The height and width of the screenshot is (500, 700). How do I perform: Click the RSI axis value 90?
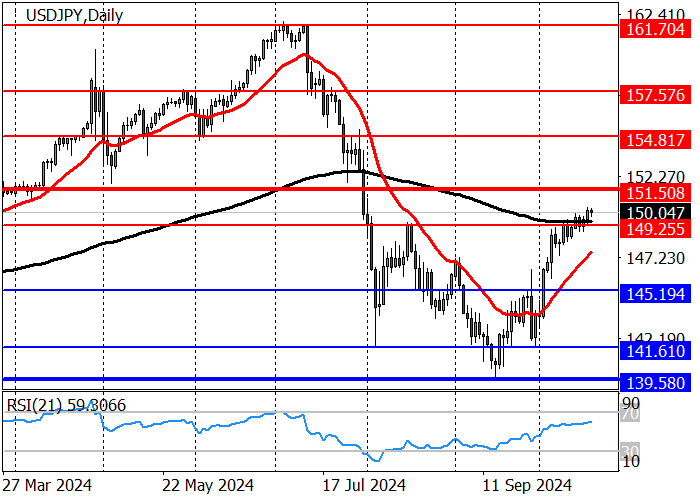[x=631, y=403]
